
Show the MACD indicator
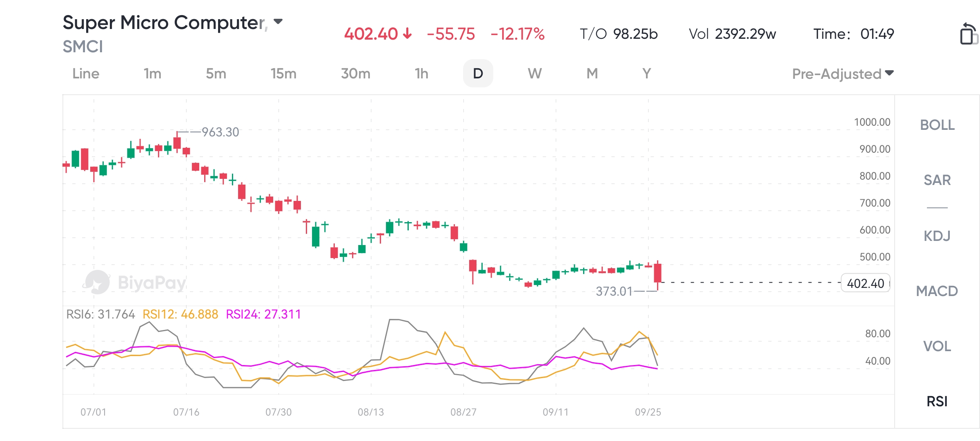(x=937, y=291)
